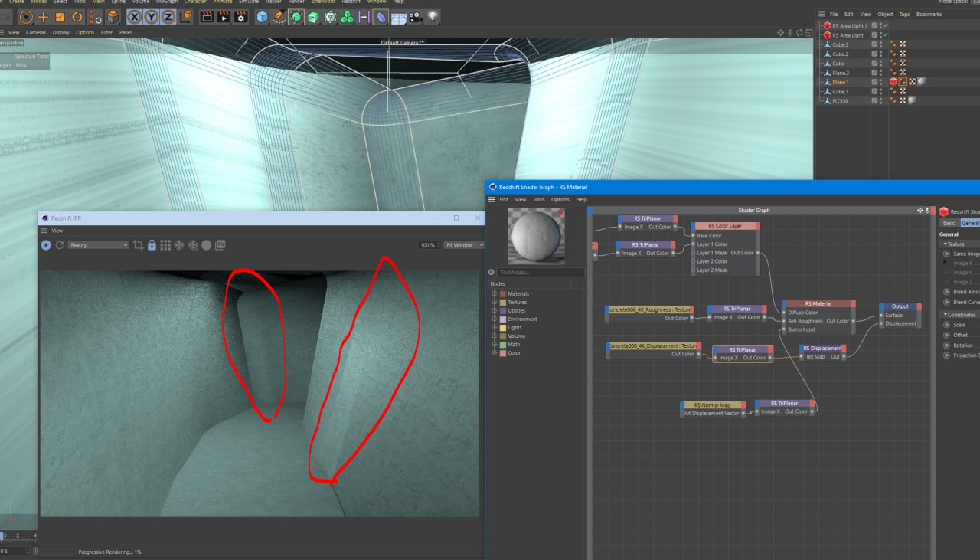
Task: Open viewport Filter menu
Action: (x=106, y=32)
